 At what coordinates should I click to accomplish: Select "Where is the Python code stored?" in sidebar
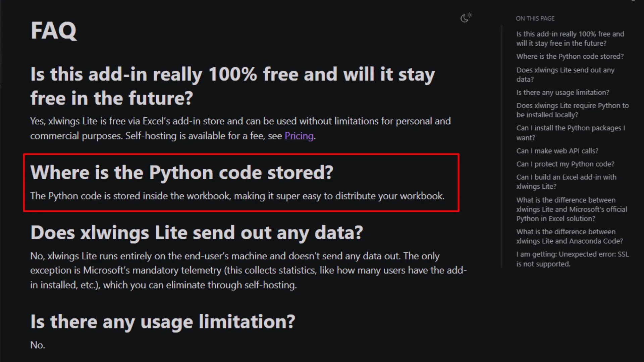[570, 56]
